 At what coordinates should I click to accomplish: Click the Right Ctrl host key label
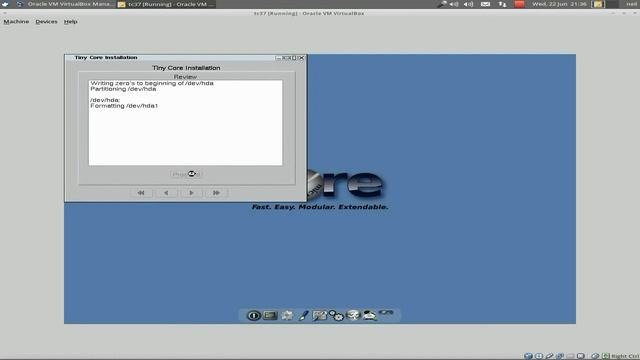[x=626, y=356]
